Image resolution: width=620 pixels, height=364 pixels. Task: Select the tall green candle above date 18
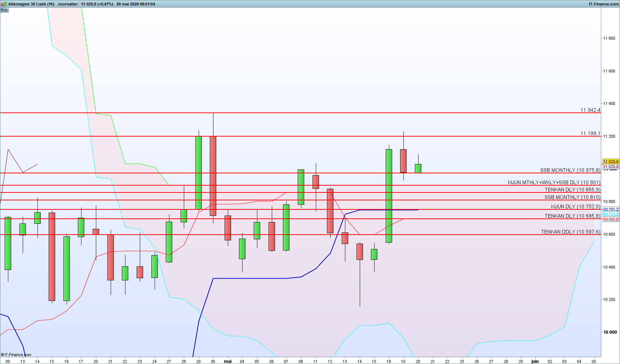(389, 196)
